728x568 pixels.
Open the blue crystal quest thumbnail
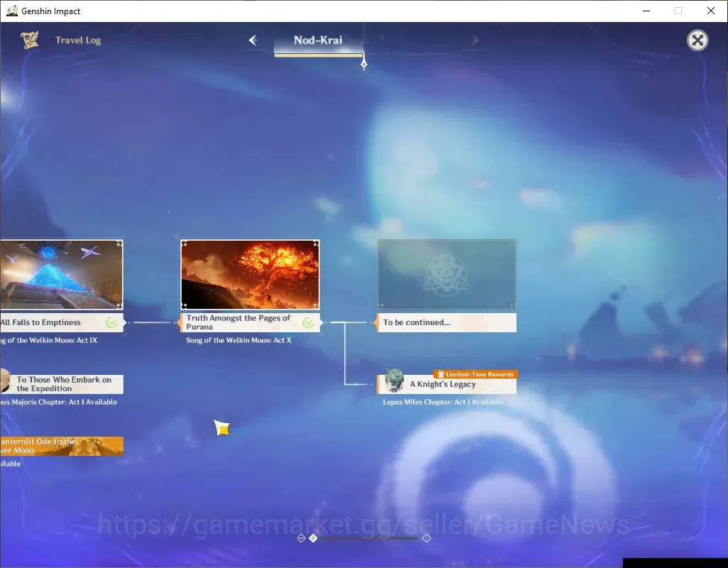(61, 275)
